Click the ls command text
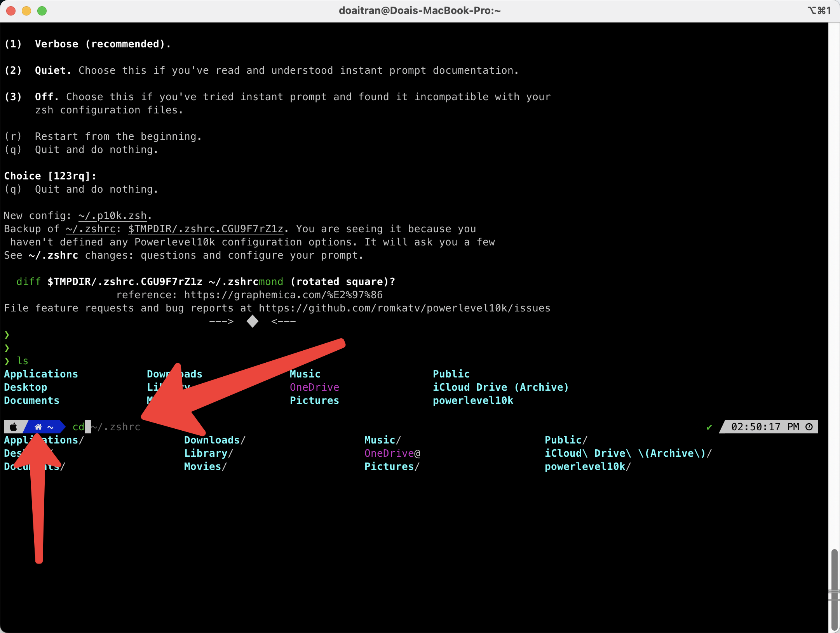Screen dimensions: 840x633 [x=23, y=361]
